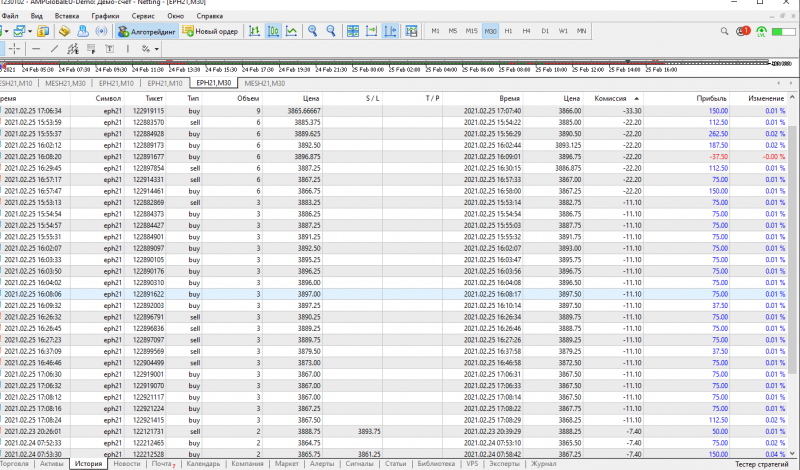The image size is (800, 470).
Task: Select the crosshair cursor tool
Action: pos(14,48)
